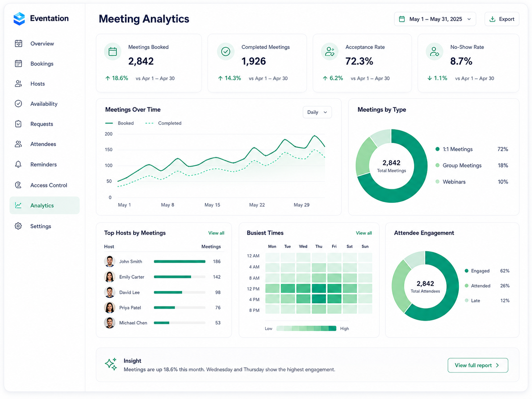
Task: Click the up arrow beside 18.6%
Action: [x=108, y=78]
